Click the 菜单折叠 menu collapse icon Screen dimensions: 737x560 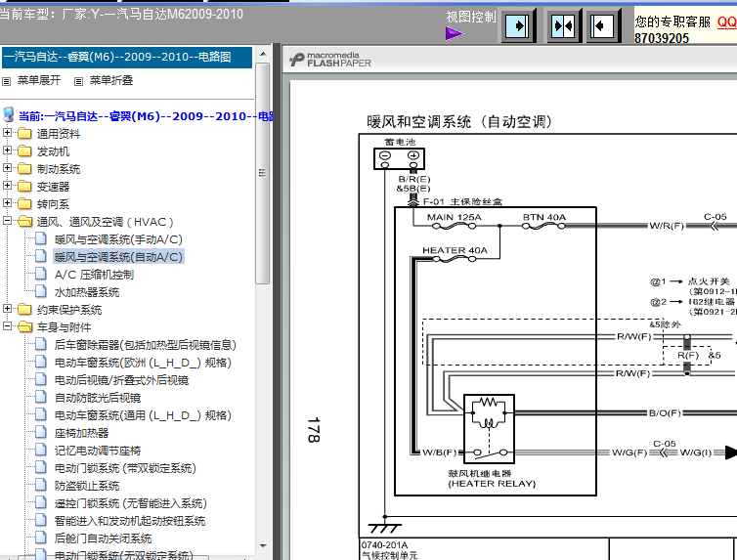[x=78, y=81]
